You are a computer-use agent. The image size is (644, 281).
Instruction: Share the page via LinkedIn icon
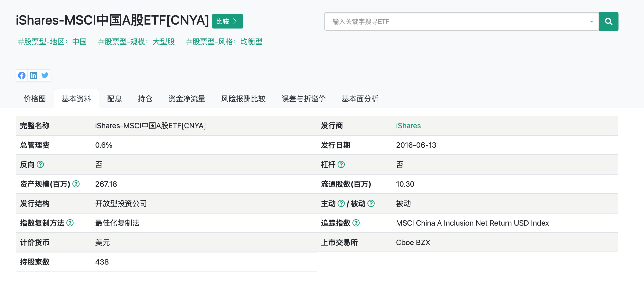(33, 75)
